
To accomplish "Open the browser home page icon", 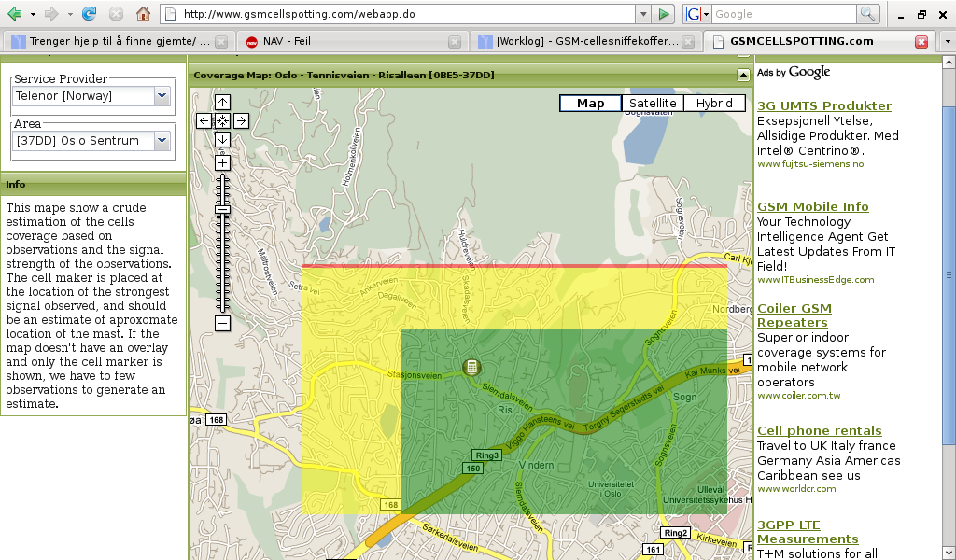I will (143, 13).
